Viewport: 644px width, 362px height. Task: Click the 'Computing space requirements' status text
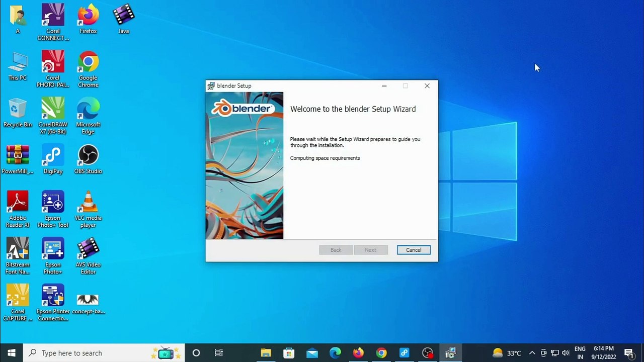(325, 158)
